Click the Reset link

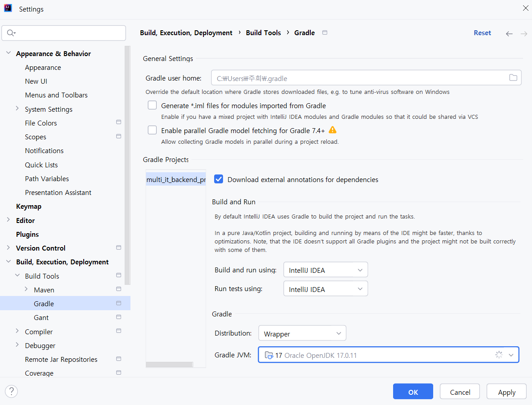click(482, 33)
